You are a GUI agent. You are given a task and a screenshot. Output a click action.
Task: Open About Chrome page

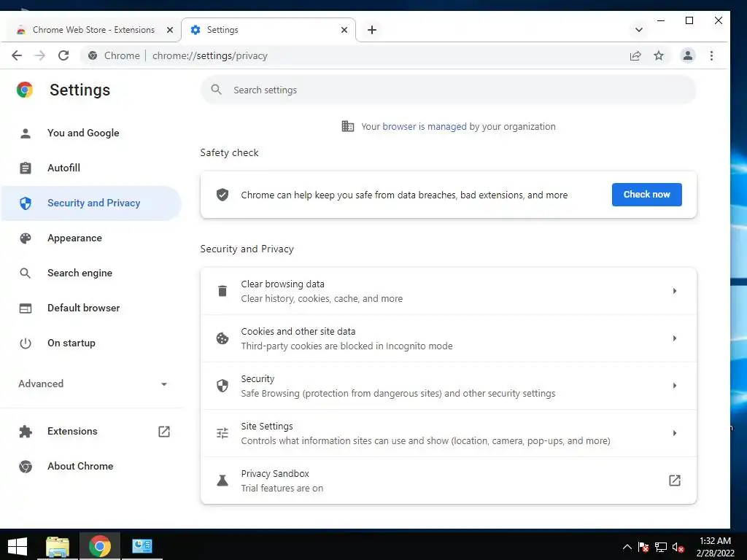coord(91,467)
